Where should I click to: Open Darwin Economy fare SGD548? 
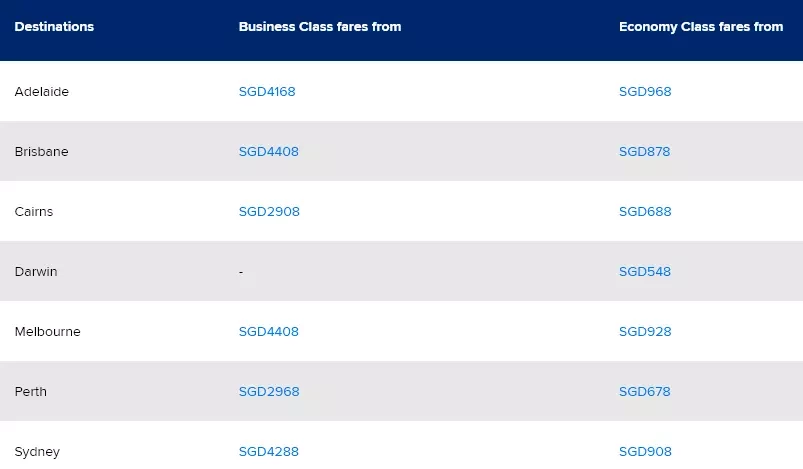click(645, 271)
